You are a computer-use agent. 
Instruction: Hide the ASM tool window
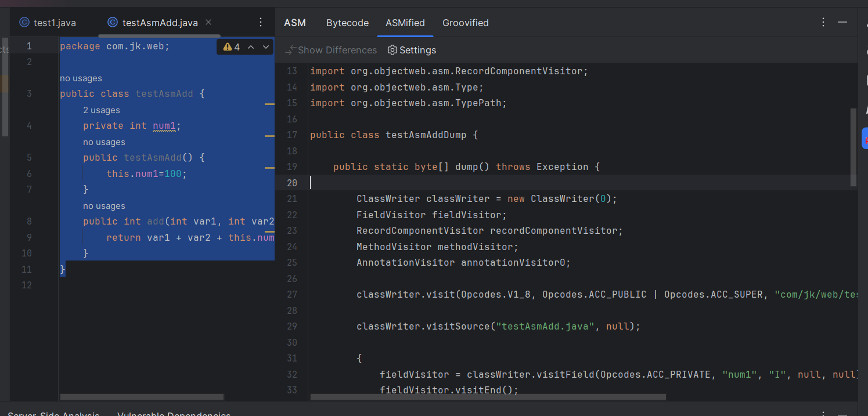point(842,22)
